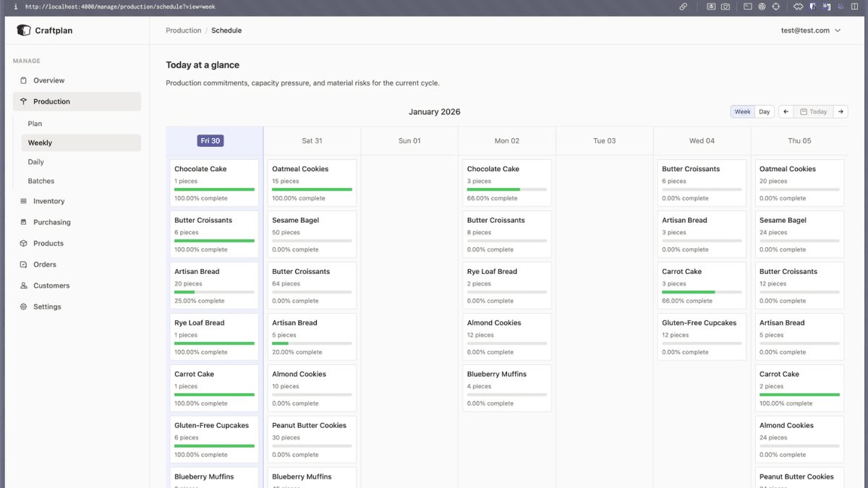This screenshot has width=868, height=488.
Task: Go to next week using the right arrow
Action: pyautogui.click(x=841, y=111)
